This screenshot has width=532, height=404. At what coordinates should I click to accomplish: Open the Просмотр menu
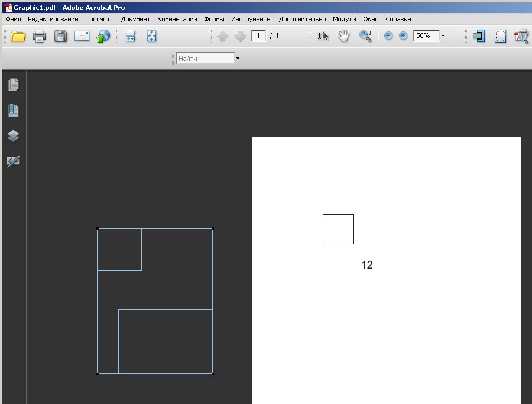tap(99, 19)
